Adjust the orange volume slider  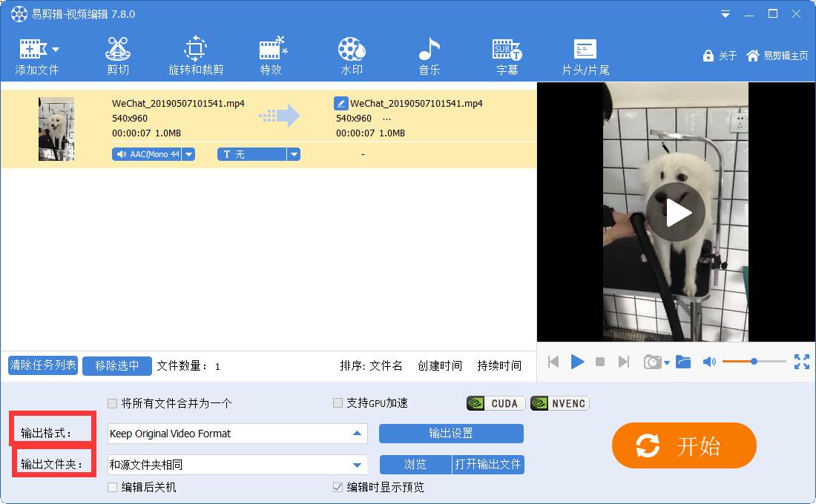tap(754, 362)
